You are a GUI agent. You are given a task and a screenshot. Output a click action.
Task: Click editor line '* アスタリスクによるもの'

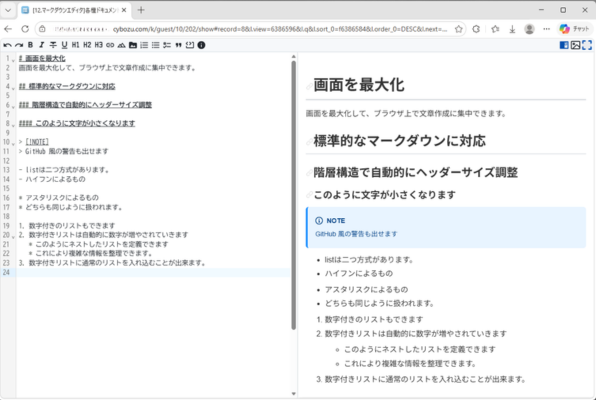coord(59,198)
